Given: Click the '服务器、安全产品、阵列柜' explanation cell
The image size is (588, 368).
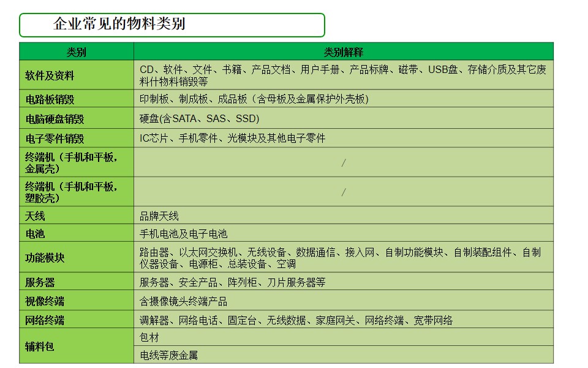Looking at the screenshot, I should tap(344, 282).
